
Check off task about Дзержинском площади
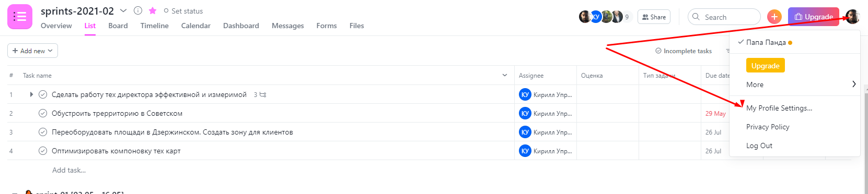pyautogui.click(x=43, y=132)
